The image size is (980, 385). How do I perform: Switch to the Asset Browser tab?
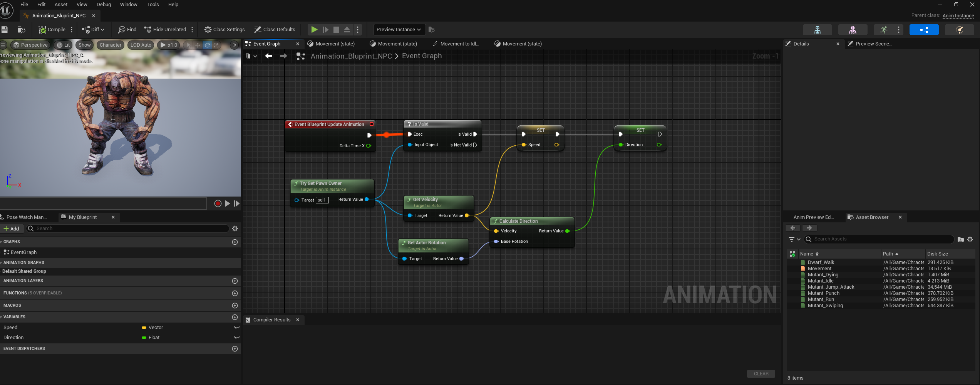[x=871, y=217]
